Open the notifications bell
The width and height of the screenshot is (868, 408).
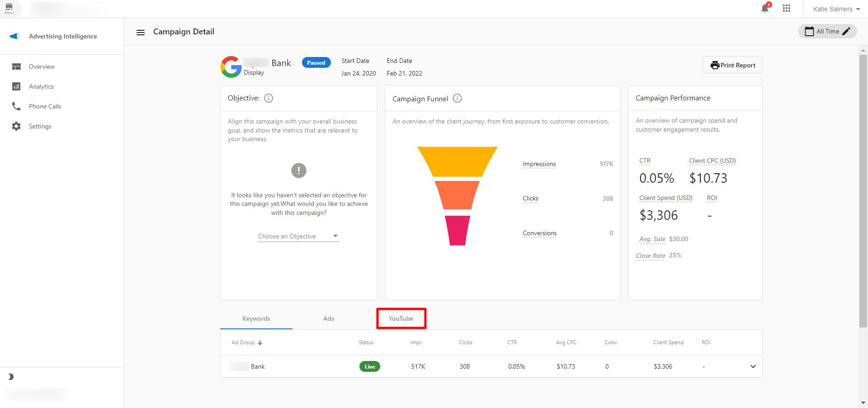pos(765,9)
